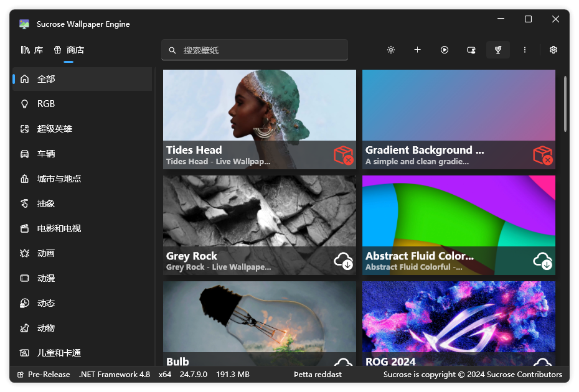Click the Pre-Release label in status bar
The width and height of the screenshot is (579, 392).
[x=49, y=375]
